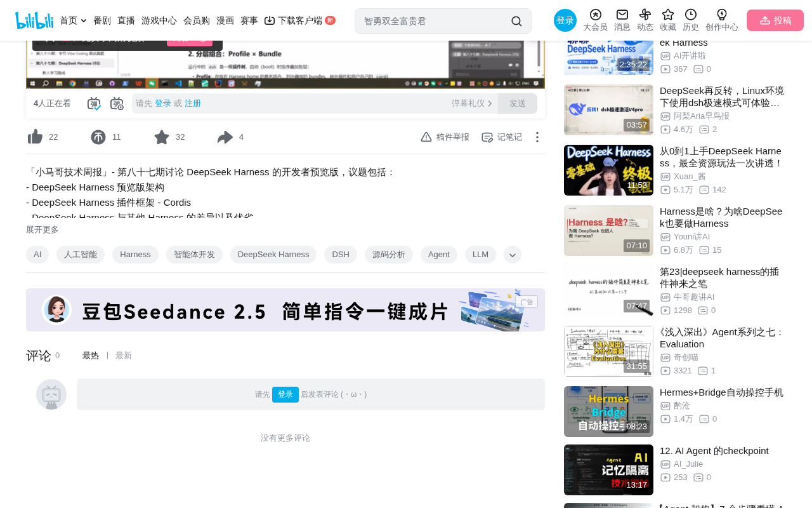Click the 智能体开发 tag
Screen dimensions: 812x508
click(194, 255)
